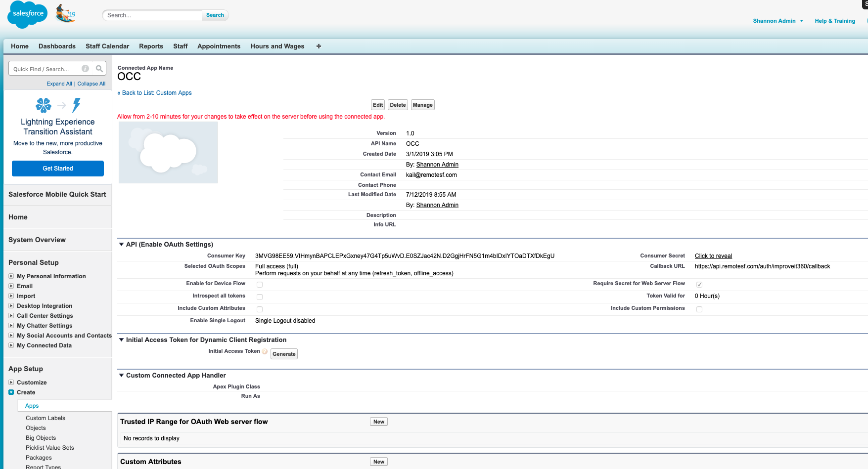This screenshot has height=469, width=868.
Task: Focus the top Search input field
Action: pyautogui.click(x=152, y=15)
